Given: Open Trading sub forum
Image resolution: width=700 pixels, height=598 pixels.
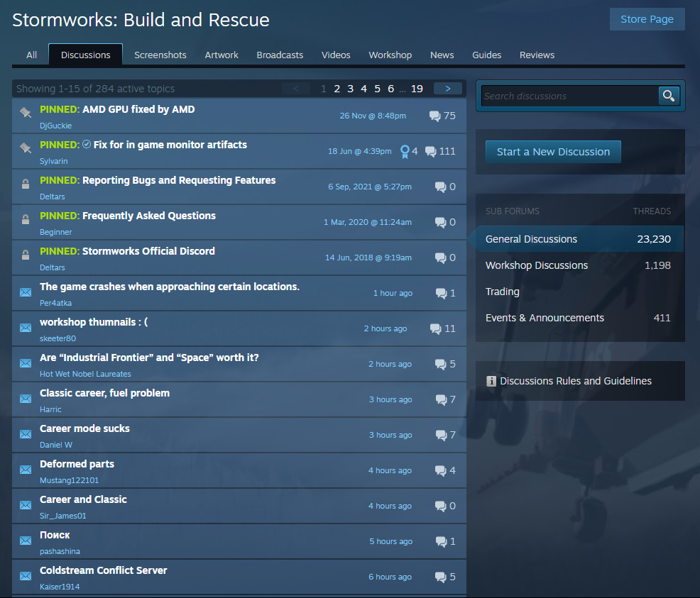Looking at the screenshot, I should pyautogui.click(x=579, y=292).
